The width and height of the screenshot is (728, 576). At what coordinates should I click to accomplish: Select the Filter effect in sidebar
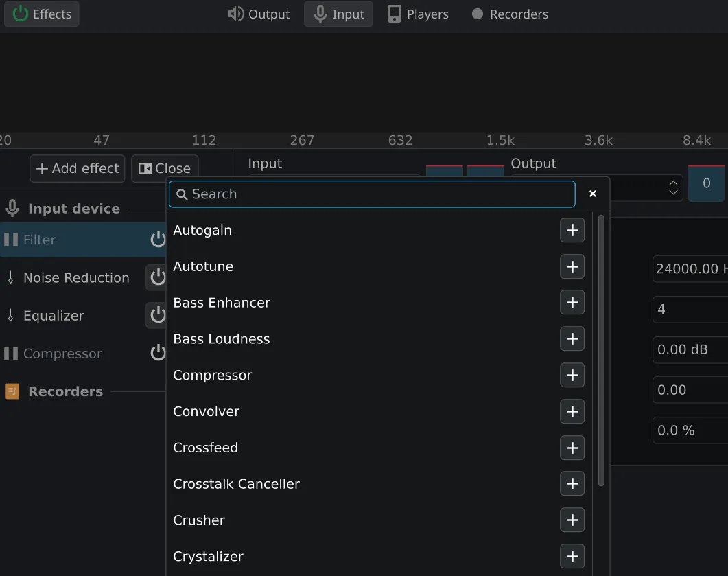83,240
